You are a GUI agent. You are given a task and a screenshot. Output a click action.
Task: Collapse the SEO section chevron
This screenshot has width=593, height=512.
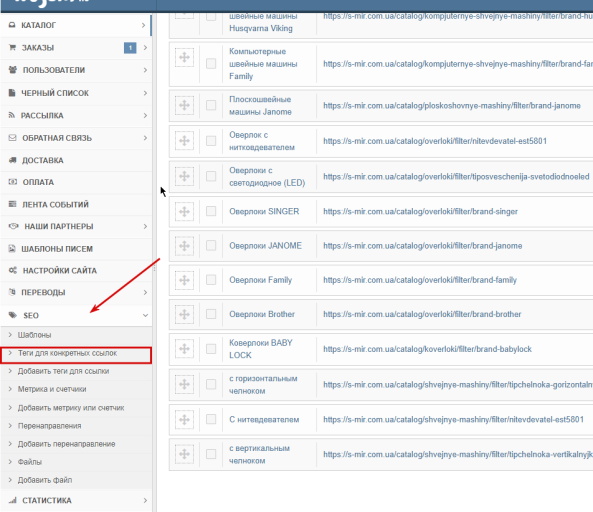tap(145, 315)
